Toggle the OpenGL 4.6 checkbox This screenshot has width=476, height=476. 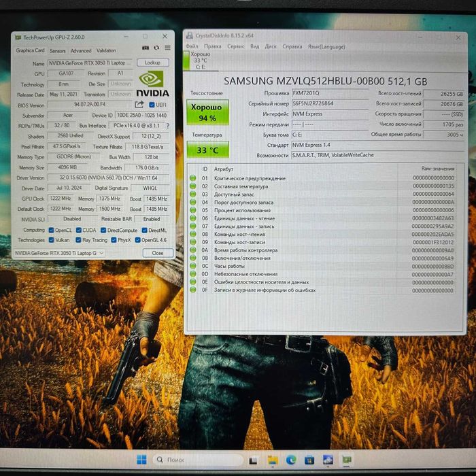(137, 240)
